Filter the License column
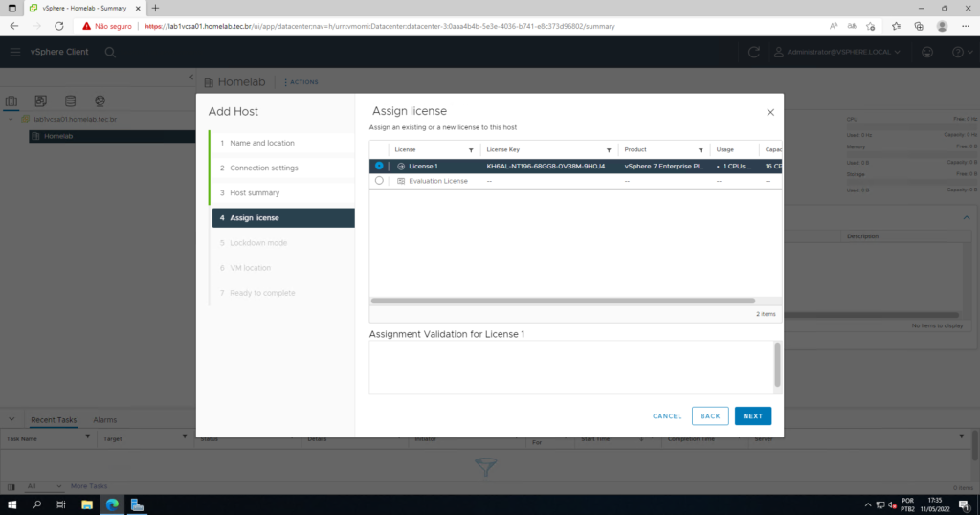 point(471,150)
